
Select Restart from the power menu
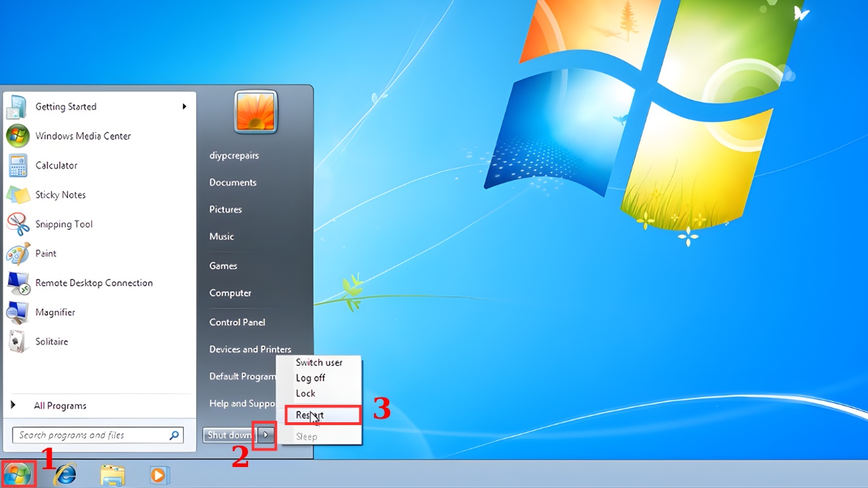pos(310,415)
